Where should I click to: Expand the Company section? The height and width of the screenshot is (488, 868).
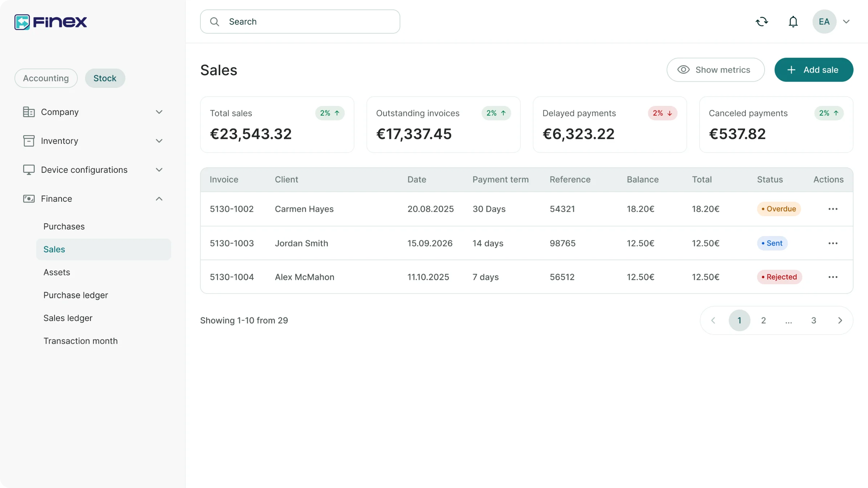[93, 112]
